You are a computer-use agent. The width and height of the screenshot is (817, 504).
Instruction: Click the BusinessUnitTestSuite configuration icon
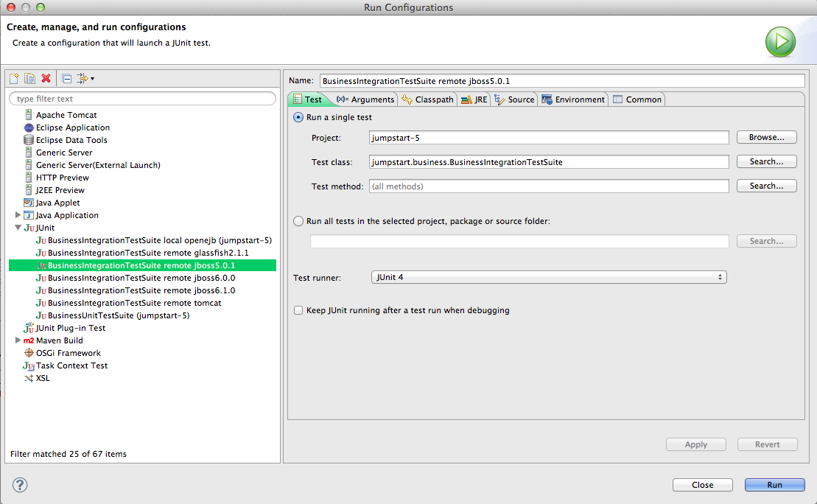coord(41,315)
